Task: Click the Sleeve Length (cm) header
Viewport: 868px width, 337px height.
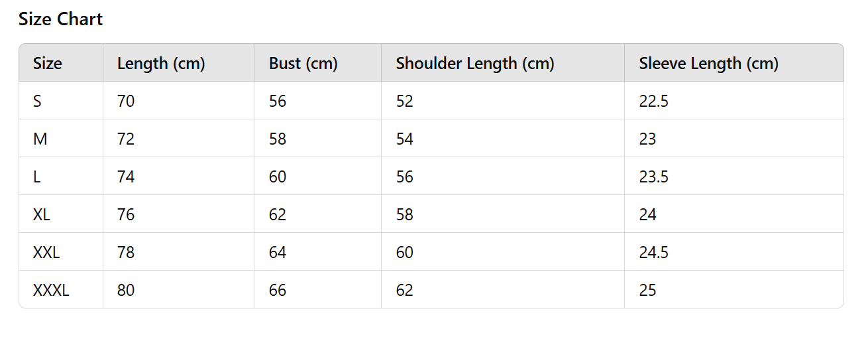Action: pos(708,64)
